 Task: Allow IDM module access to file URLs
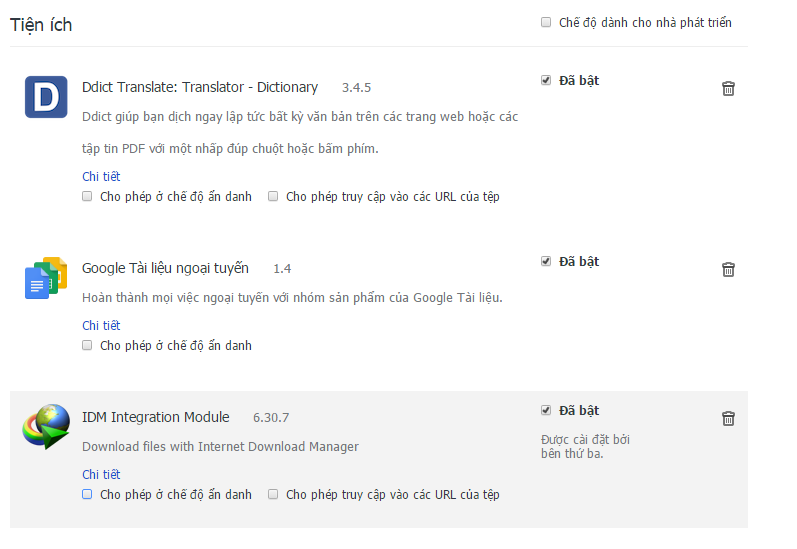tap(273, 494)
